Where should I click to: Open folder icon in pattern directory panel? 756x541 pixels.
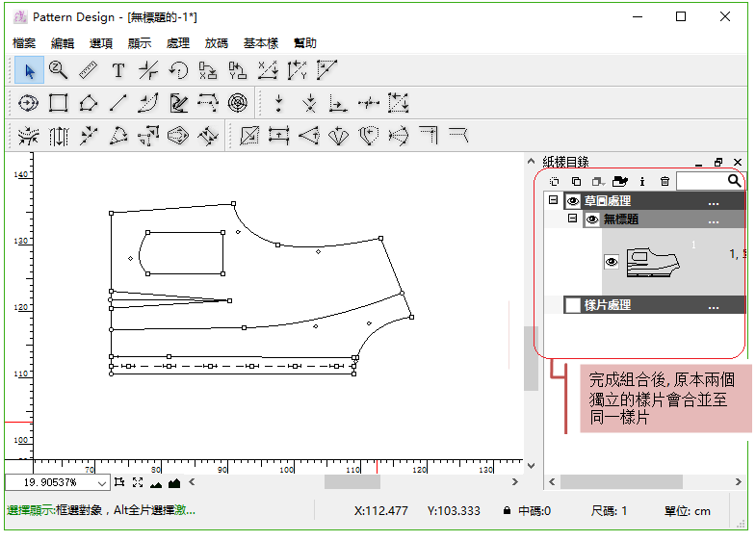(x=620, y=181)
